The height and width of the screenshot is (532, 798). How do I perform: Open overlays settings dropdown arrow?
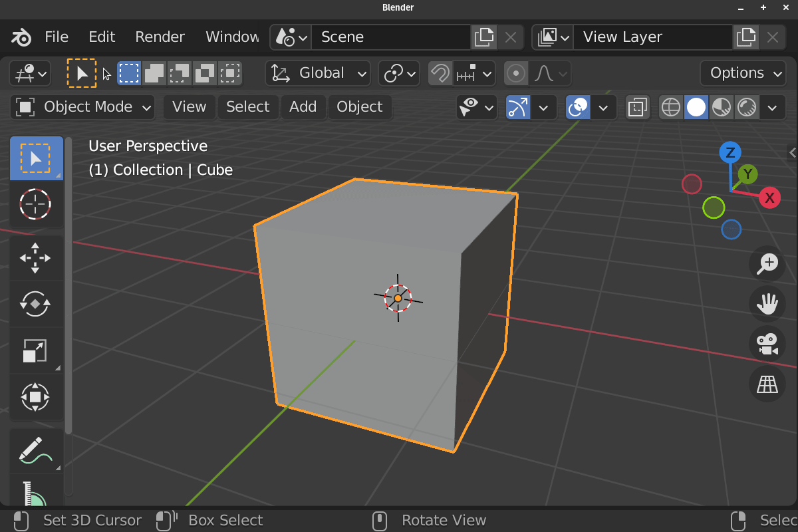(604, 107)
